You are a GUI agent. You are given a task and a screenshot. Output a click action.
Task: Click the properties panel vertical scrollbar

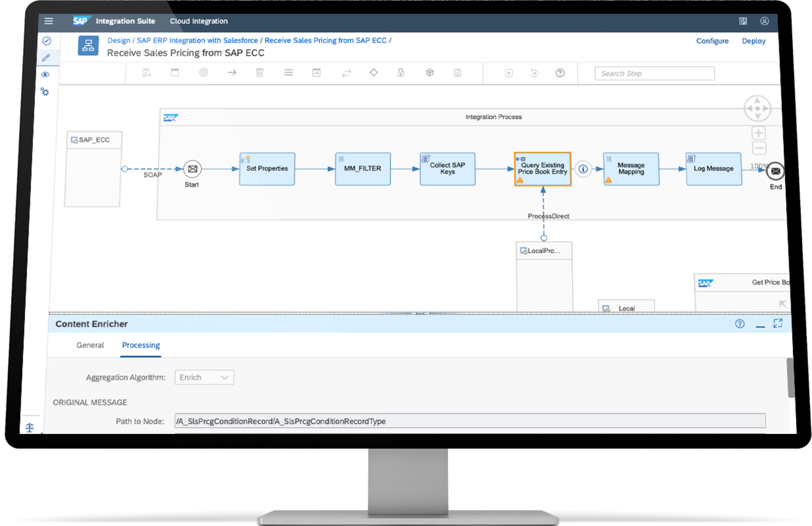click(790, 377)
